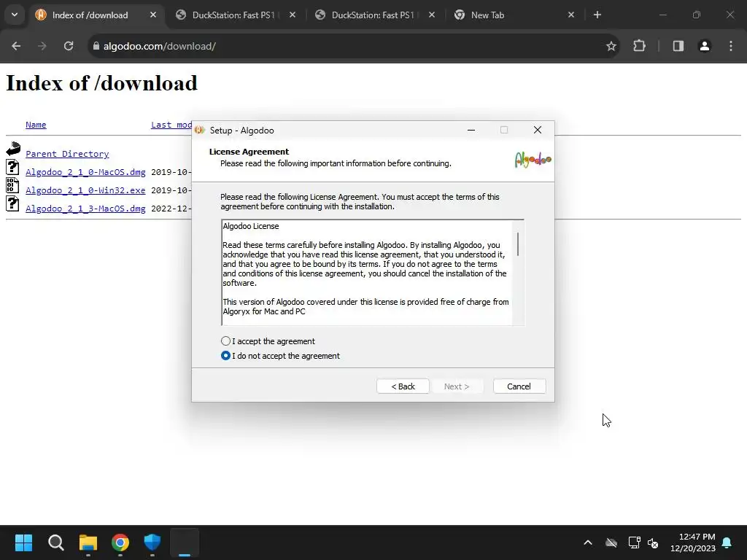Viewport: 747px width, 560px height.
Task: Close the "Index of /download" tab
Action: tap(153, 15)
